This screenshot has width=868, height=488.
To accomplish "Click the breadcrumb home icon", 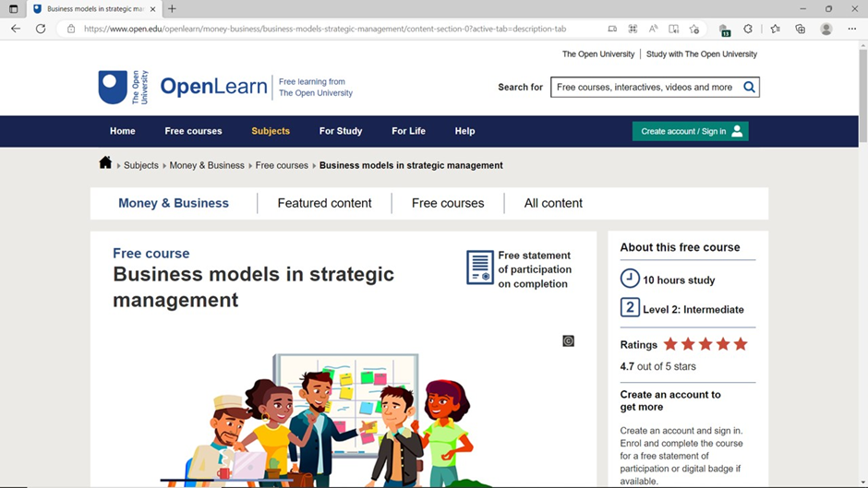I will (105, 162).
